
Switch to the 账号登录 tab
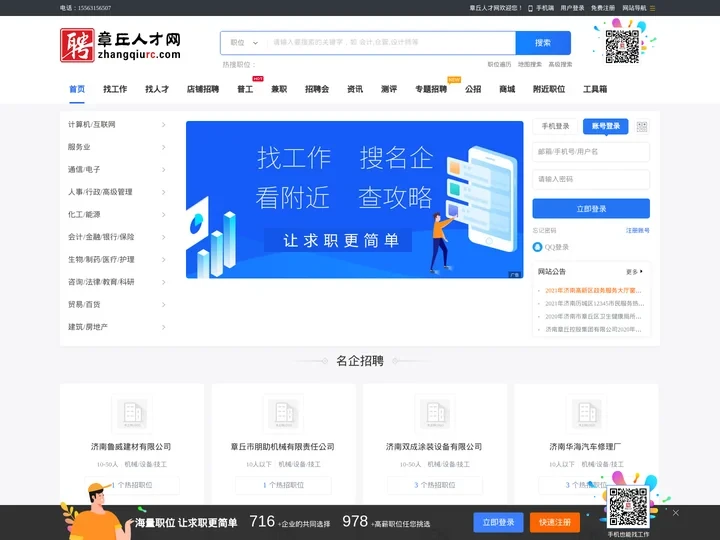point(606,126)
